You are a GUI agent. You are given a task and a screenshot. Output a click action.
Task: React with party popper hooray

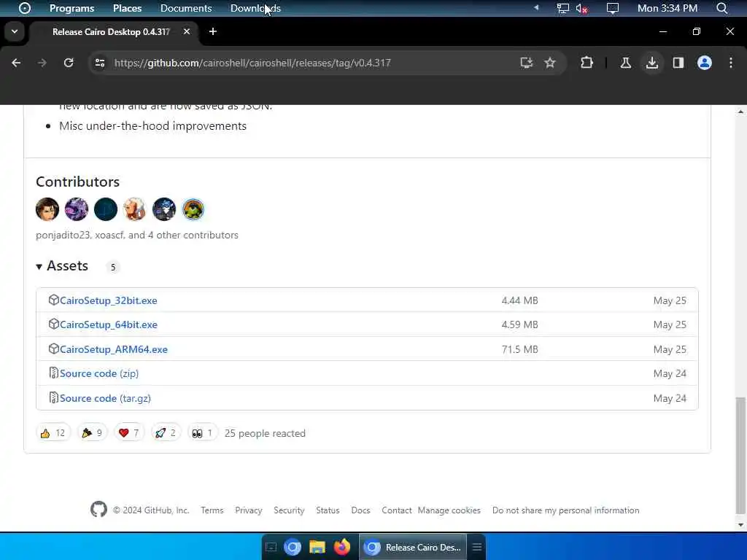point(93,433)
